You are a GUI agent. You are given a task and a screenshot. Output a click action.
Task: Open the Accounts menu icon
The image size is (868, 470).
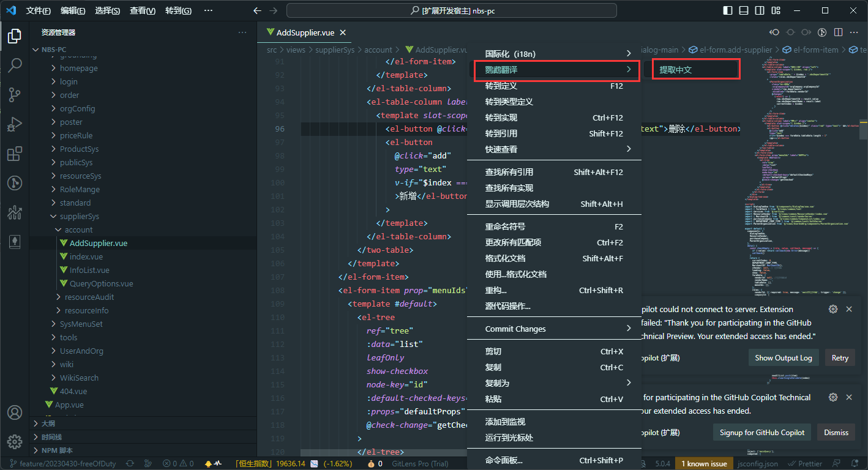point(15,413)
